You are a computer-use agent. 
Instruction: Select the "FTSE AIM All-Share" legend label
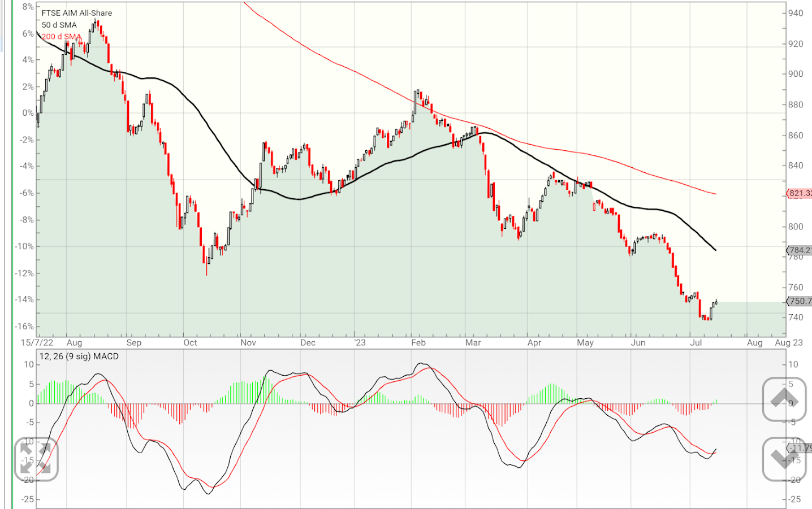[77, 13]
